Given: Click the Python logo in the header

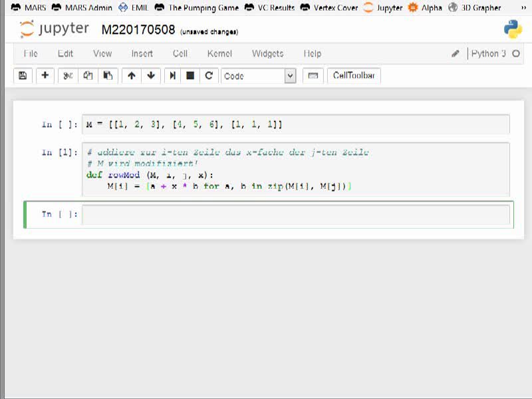Looking at the screenshot, I should (513, 29).
